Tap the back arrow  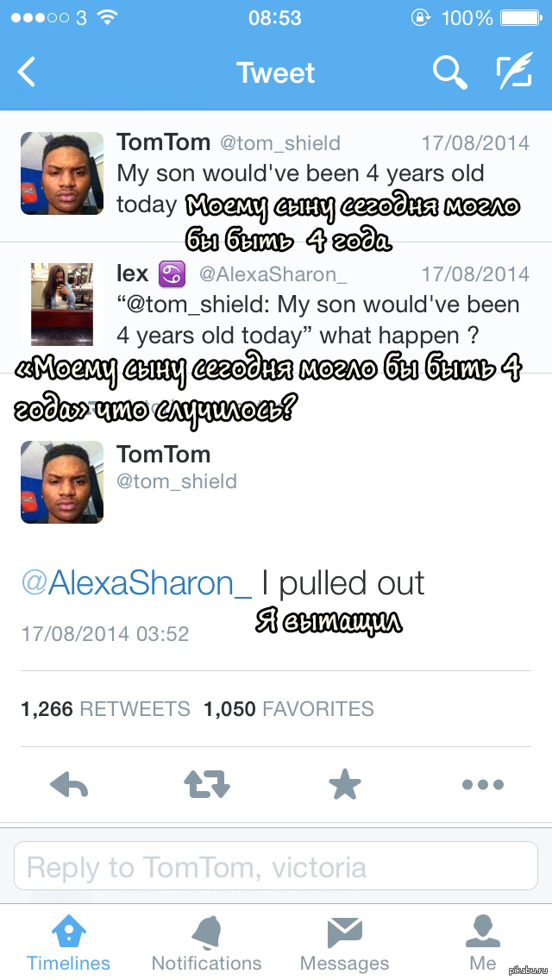pyautogui.click(x=28, y=72)
